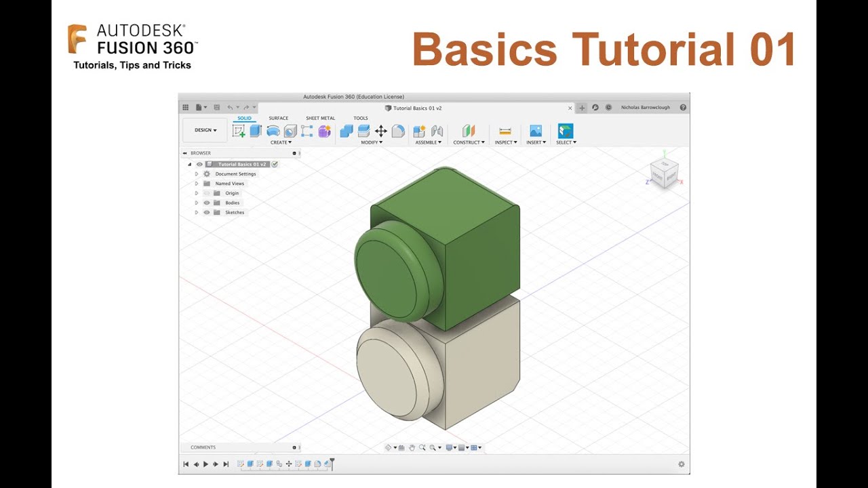Open the Construct dropdown menu

[469, 142]
